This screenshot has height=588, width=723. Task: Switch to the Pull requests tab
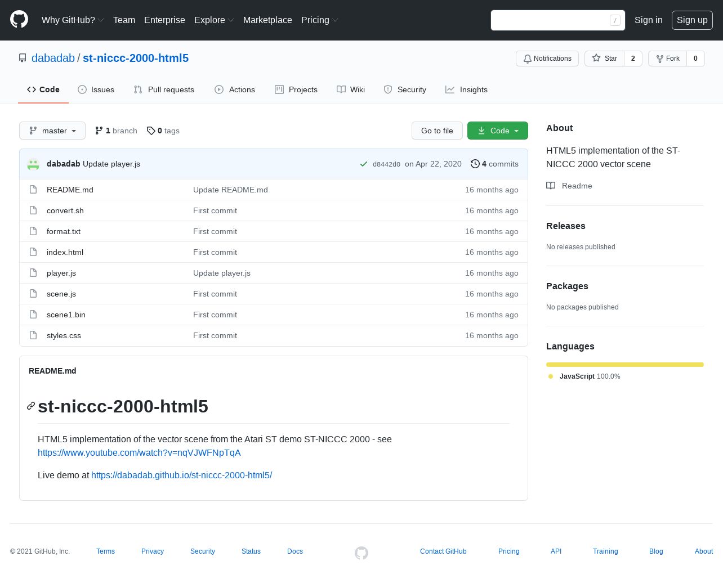click(x=164, y=89)
